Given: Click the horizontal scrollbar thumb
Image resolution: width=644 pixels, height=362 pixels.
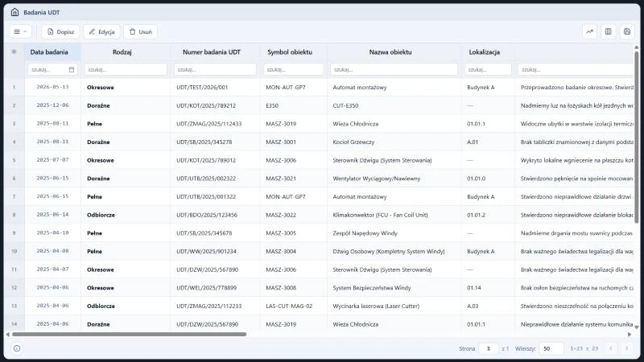Looking at the screenshot, I should pyautogui.click(x=129, y=335).
